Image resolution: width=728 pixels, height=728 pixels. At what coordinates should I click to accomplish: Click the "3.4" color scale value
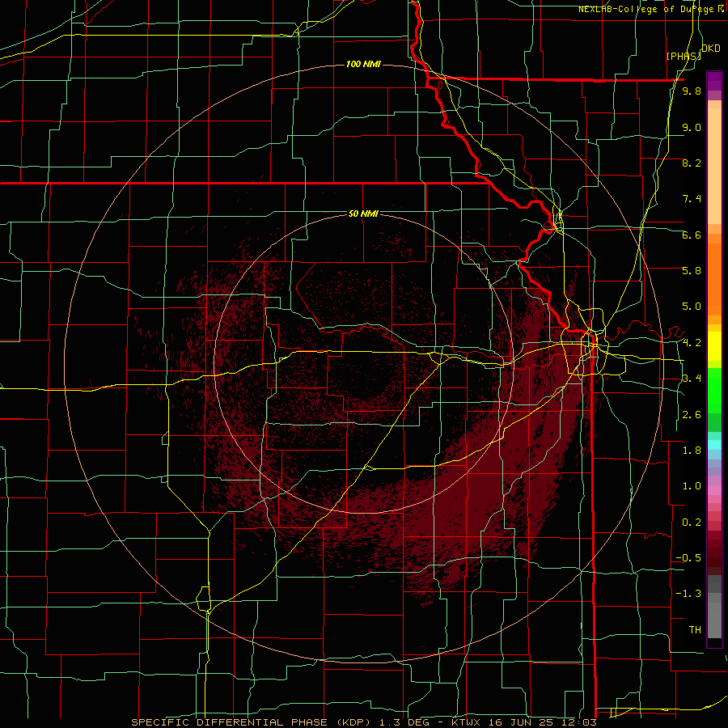(692, 379)
